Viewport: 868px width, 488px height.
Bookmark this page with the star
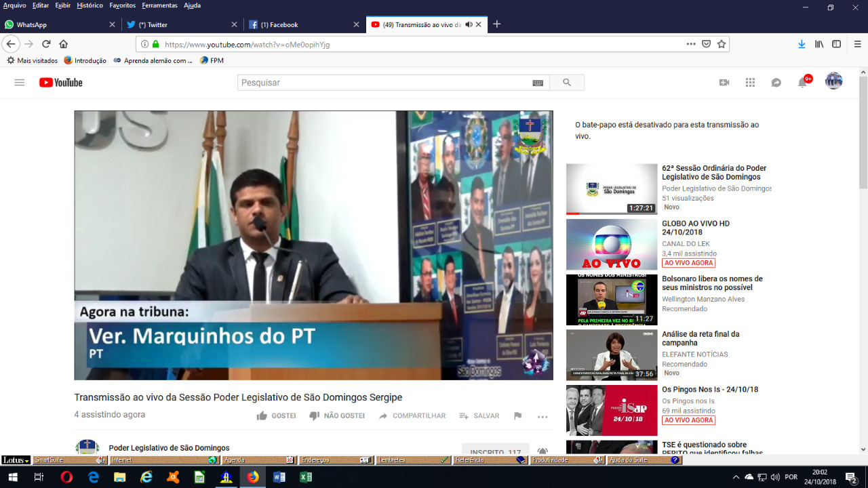722,44
